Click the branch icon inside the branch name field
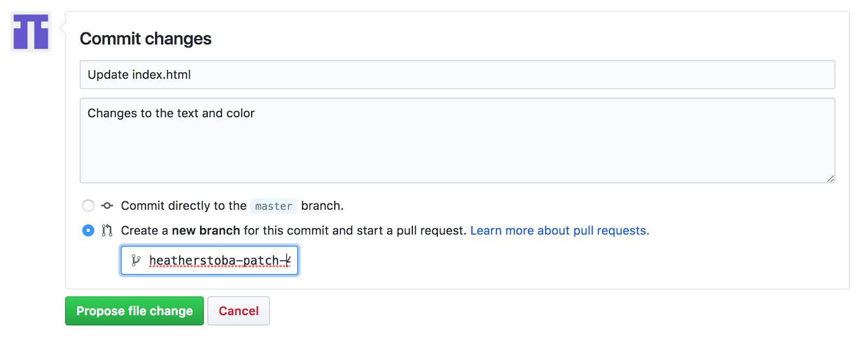Viewport: 868px width, 346px height. [x=136, y=260]
